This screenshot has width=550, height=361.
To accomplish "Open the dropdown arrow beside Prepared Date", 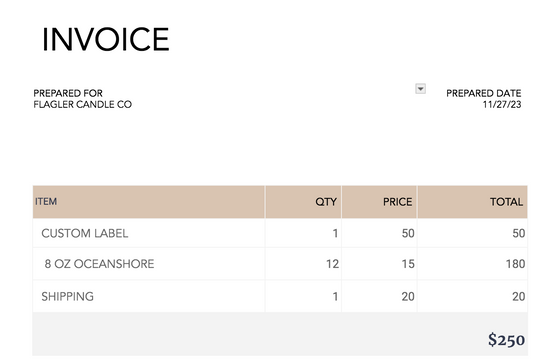I will click(x=420, y=89).
